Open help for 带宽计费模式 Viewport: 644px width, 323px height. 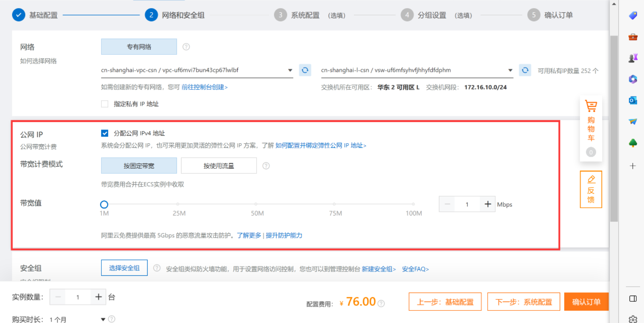(266, 166)
